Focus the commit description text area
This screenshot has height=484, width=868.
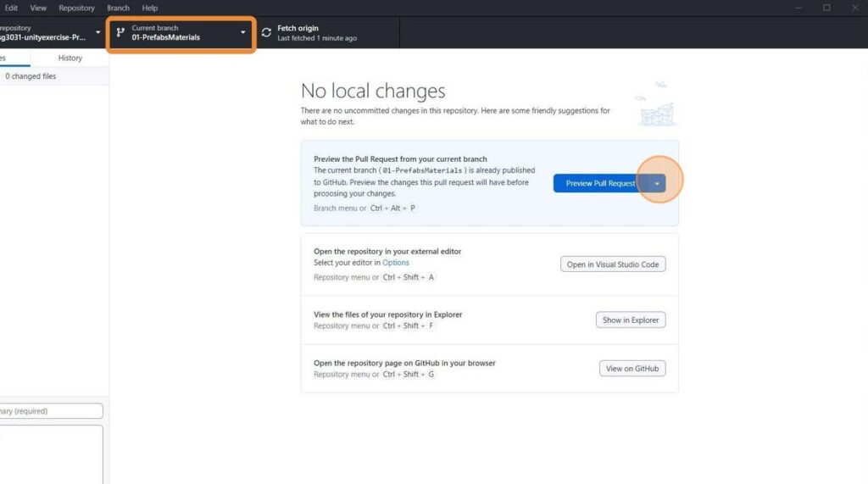[x=50, y=454]
